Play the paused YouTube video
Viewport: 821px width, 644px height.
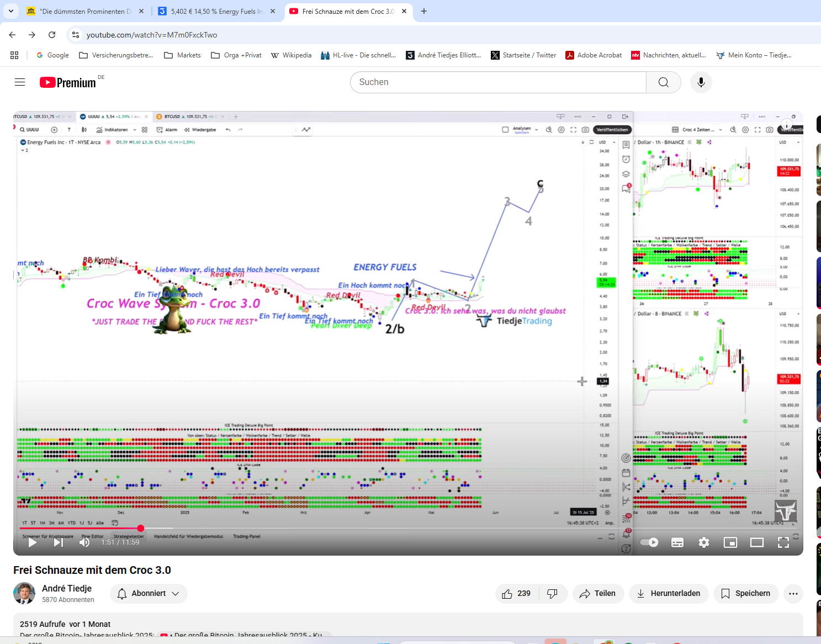33,542
